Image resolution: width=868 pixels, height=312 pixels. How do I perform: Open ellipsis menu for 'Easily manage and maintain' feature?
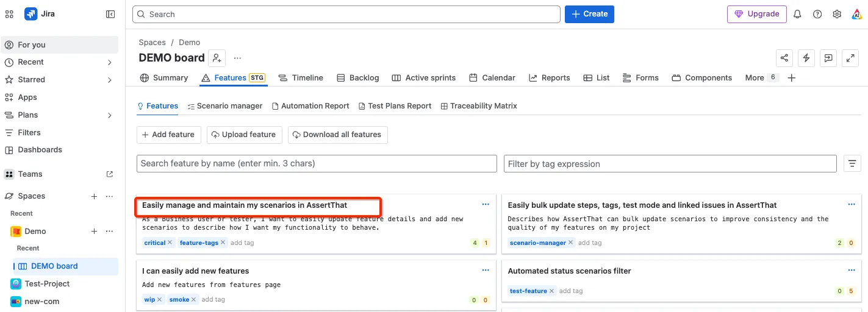486,205
